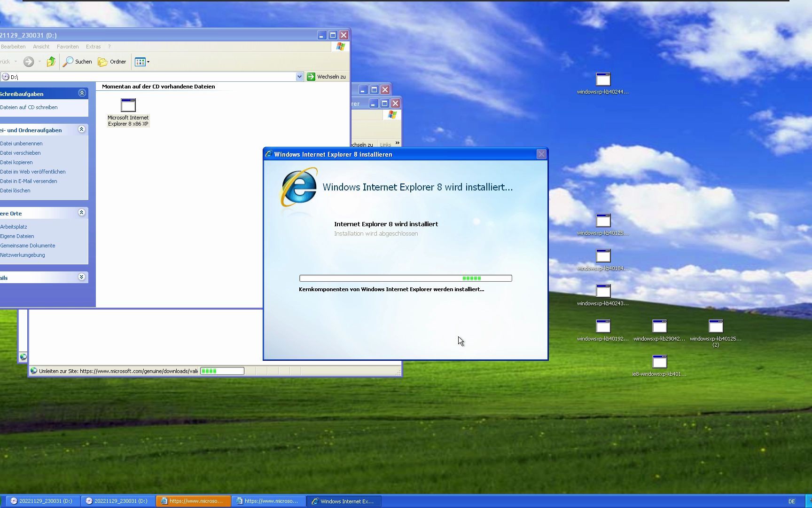
Task: Select windowsxp-kb29042 desktop icon
Action: tap(659, 331)
